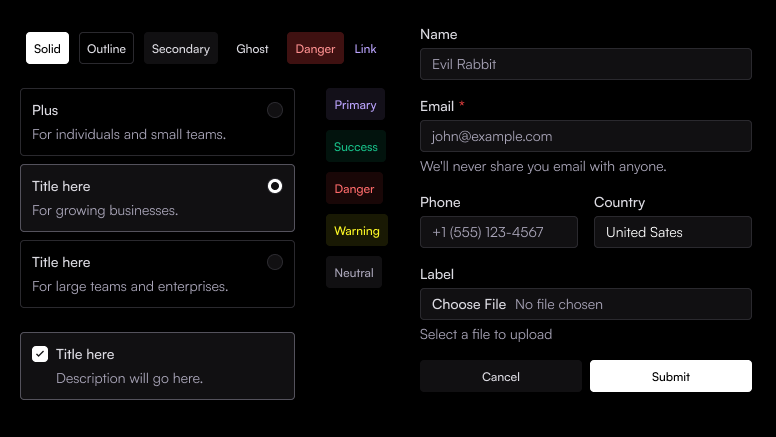Viewport: 776px width, 437px height.
Task: Click the Country field label
Action: pyautogui.click(x=620, y=202)
